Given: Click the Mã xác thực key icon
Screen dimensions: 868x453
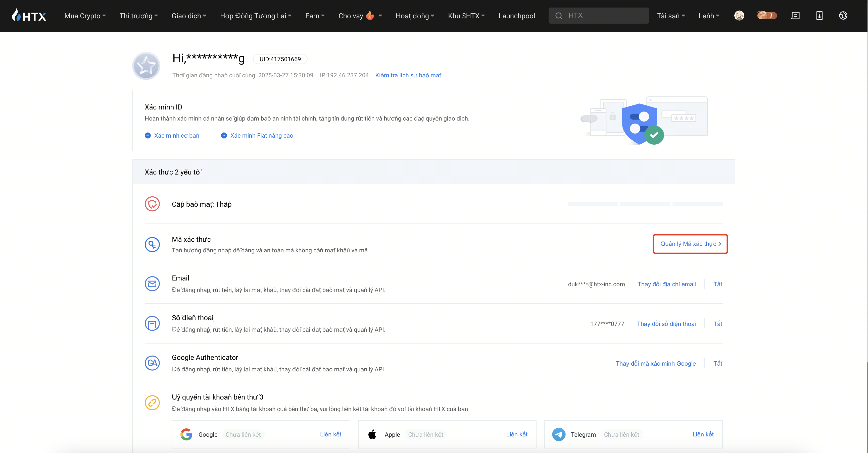Looking at the screenshot, I should [x=152, y=244].
